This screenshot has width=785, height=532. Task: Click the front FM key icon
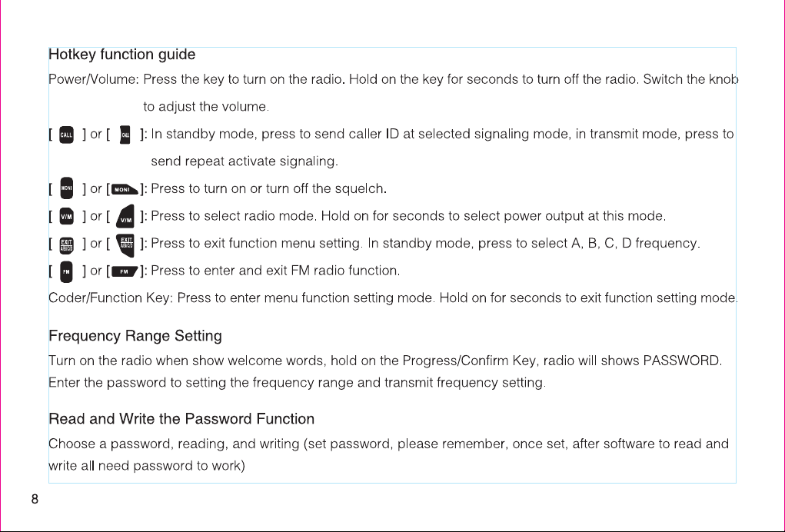tap(66, 271)
